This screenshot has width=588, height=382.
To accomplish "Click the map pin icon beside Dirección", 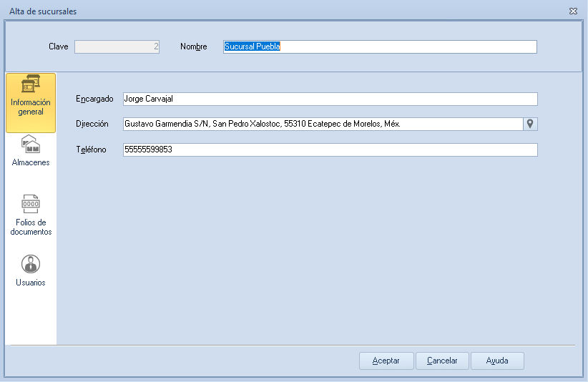I will point(530,124).
